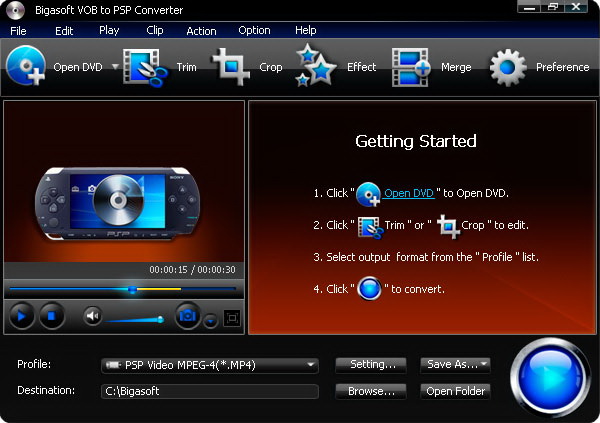Expand the snapshot options arrow

point(210,321)
